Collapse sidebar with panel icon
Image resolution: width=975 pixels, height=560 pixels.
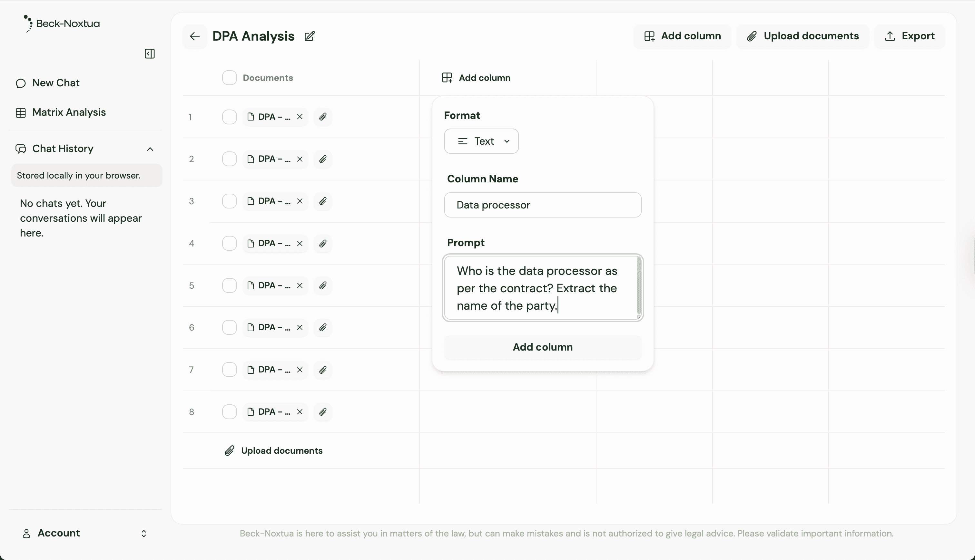click(x=150, y=53)
